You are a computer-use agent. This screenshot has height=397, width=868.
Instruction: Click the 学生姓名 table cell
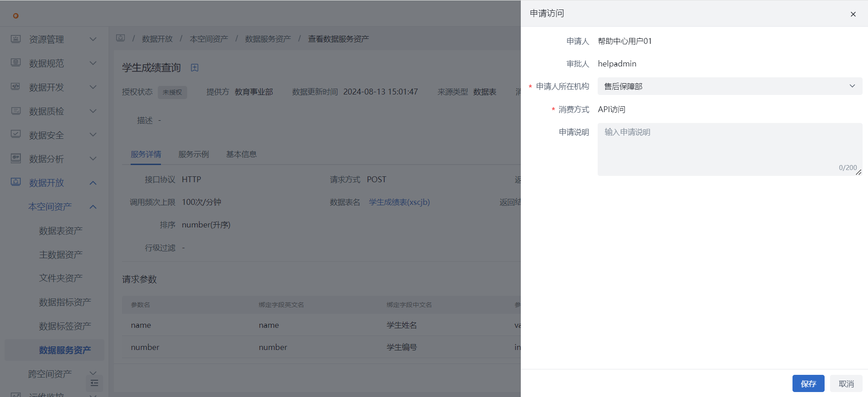click(402, 325)
